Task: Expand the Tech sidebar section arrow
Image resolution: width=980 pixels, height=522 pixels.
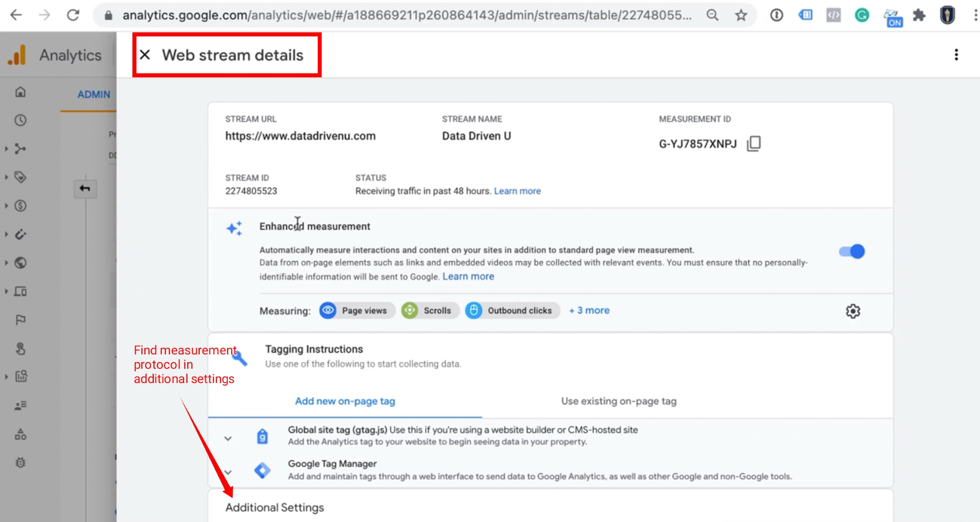Action: coord(7,292)
